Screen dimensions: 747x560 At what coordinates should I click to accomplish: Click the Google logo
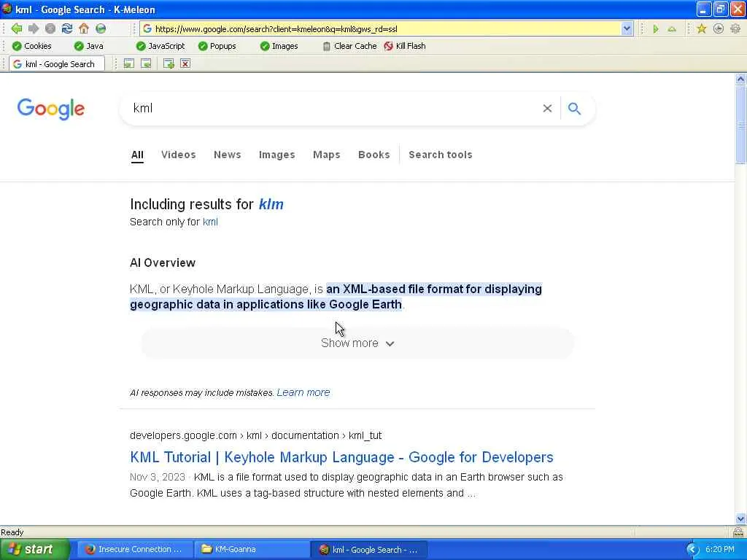[51, 109]
